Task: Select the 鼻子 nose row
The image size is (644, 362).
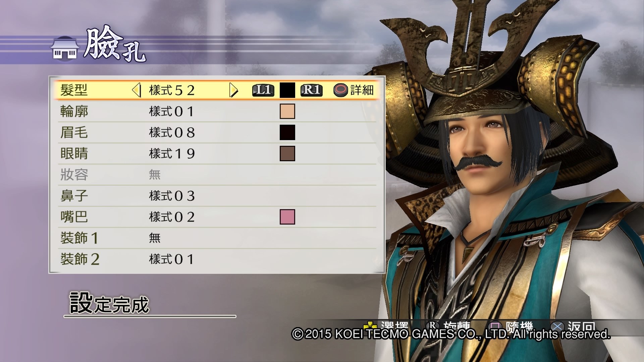Action: (x=217, y=196)
